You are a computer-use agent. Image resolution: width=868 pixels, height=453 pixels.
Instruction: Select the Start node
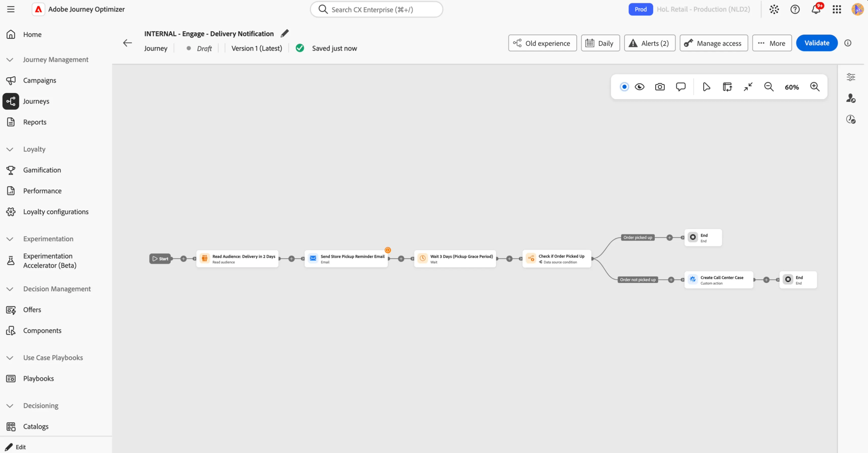[x=160, y=259]
